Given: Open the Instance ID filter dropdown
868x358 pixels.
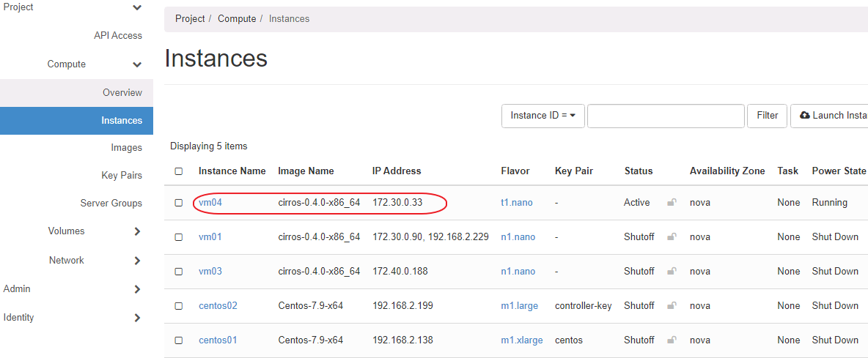Looking at the screenshot, I should click(542, 116).
